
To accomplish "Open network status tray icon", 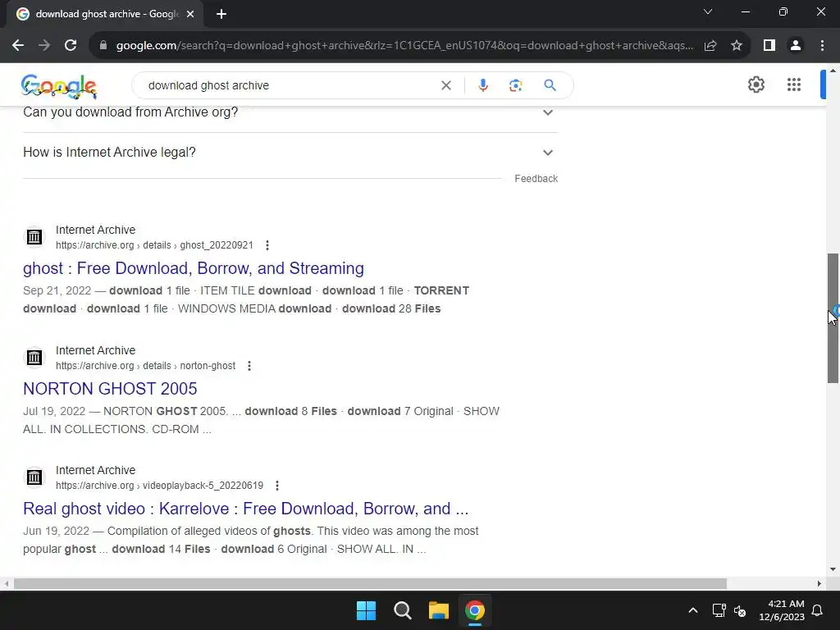I will (x=719, y=610).
